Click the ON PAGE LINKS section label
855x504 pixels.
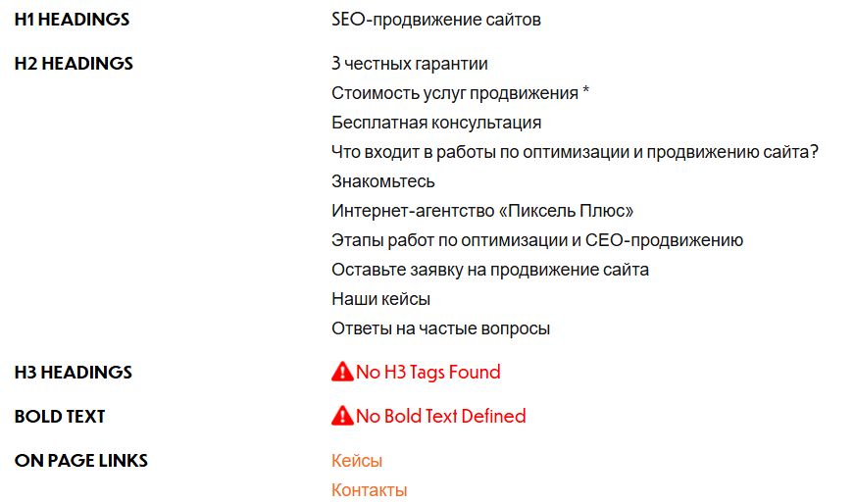(x=81, y=461)
